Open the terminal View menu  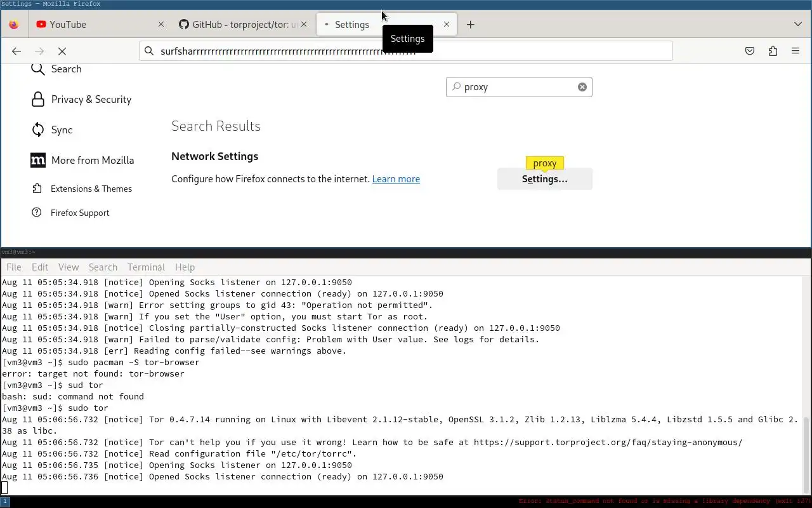(x=69, y=267)
